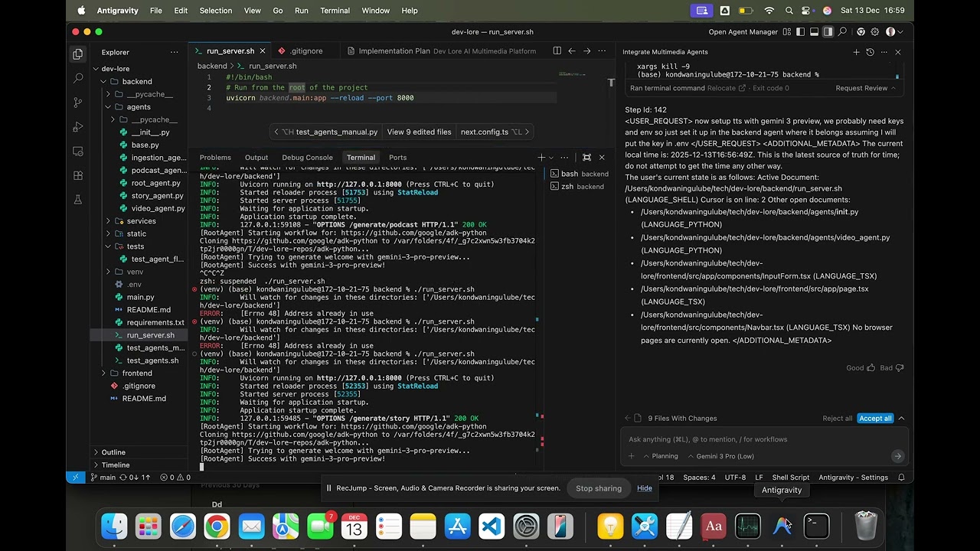Navigate back with editor left arrow
The height and width of the screenshot is (551, 980).
571,51
